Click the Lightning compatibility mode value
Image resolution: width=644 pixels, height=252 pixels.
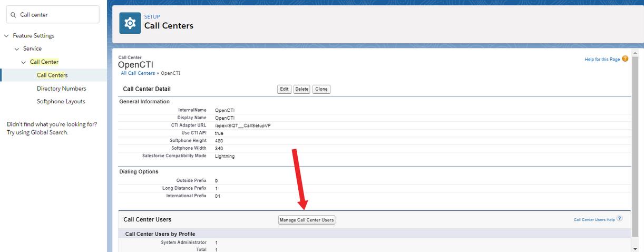225,156
